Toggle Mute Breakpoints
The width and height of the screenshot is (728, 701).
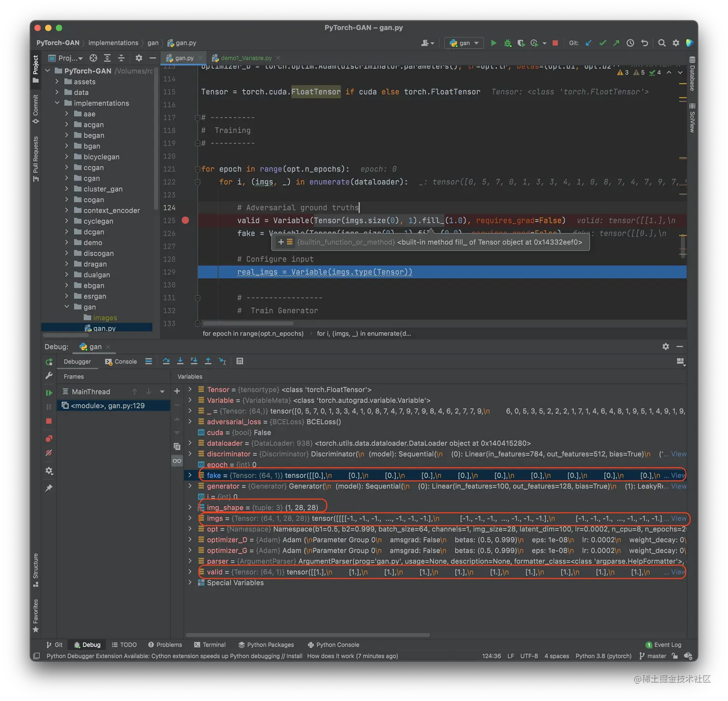pos(49,453)
